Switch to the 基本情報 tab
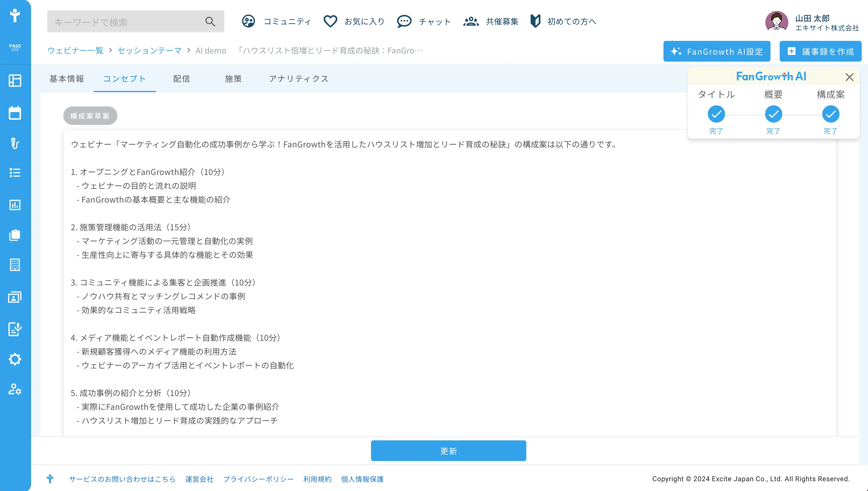This screenshot has width=868, height=491. pos(67,79)
